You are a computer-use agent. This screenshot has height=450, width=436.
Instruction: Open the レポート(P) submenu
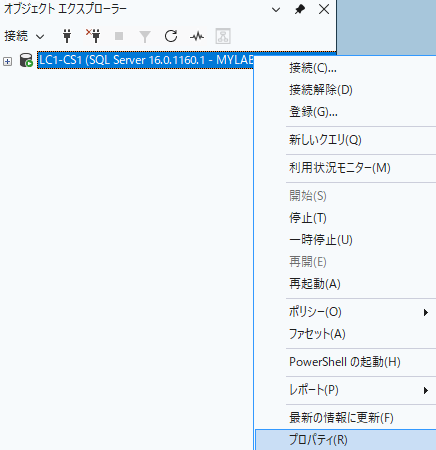point(345,390)
